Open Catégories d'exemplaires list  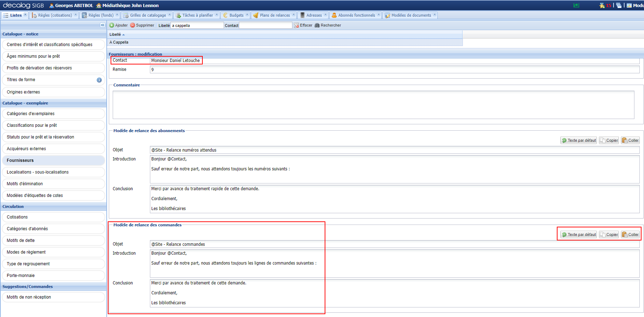click(54, 114)
